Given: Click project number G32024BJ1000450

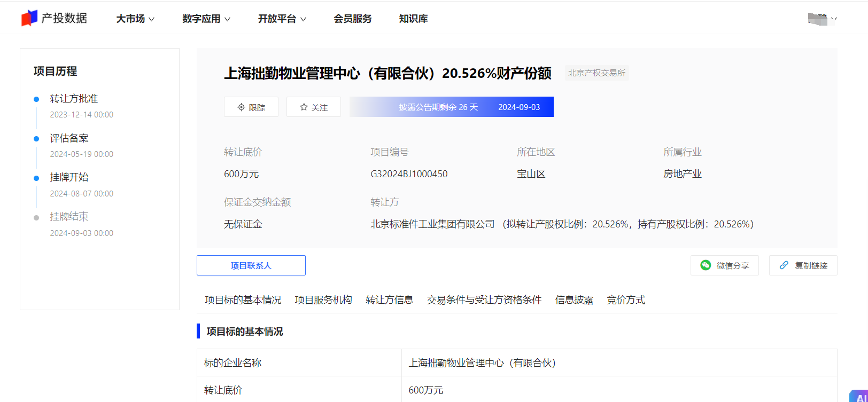Looking at the screenshot, I should (409, 174).
